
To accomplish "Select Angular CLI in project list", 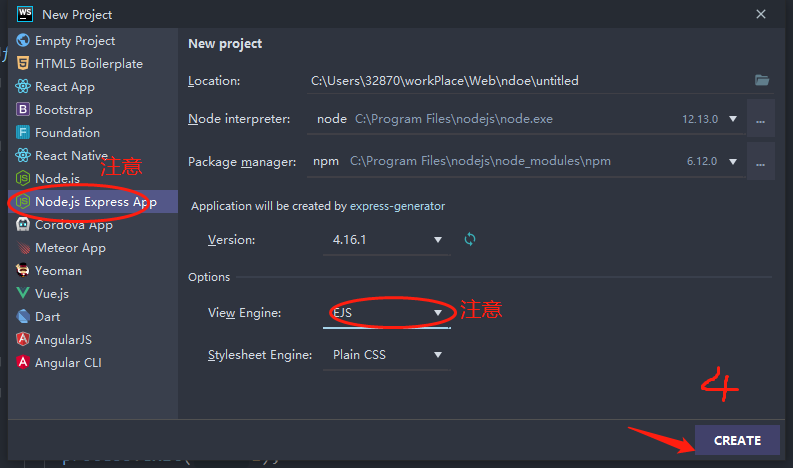I will [93, 362].
